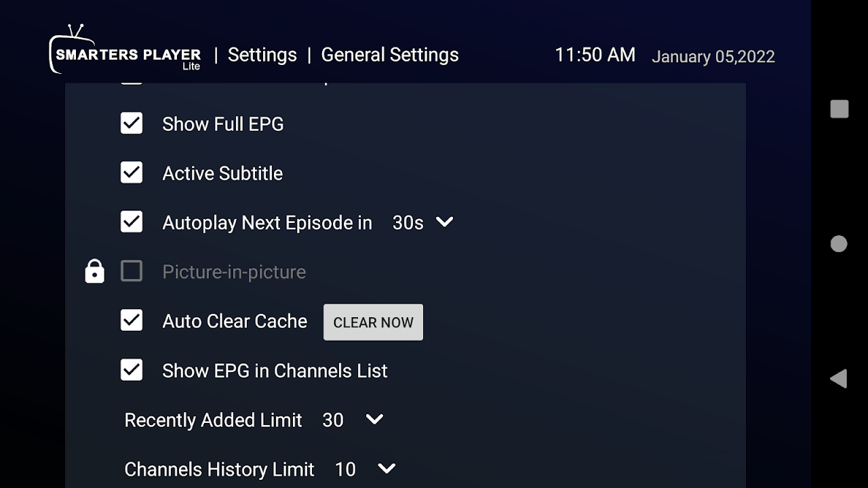Tap the Android recent apps square
Image resolution: width=868 pixels, height=488 pixels.
coord(840,109)
